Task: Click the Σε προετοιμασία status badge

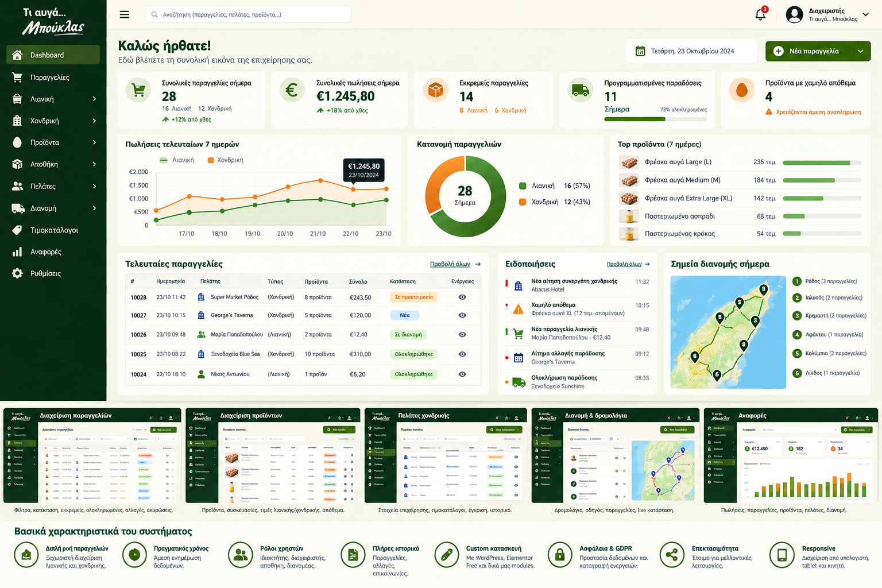Action: click(x=413, y=297)
